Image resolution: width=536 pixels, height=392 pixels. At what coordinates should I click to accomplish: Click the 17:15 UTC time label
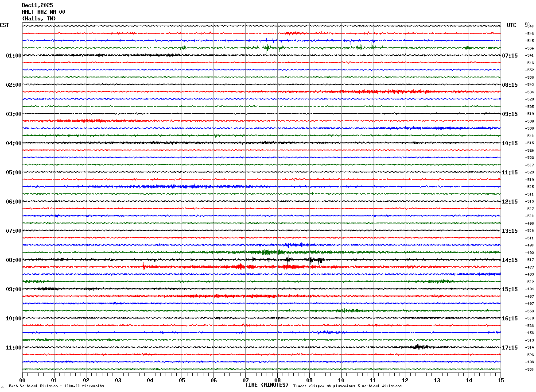pyautogui.click(x=510, y=348)
